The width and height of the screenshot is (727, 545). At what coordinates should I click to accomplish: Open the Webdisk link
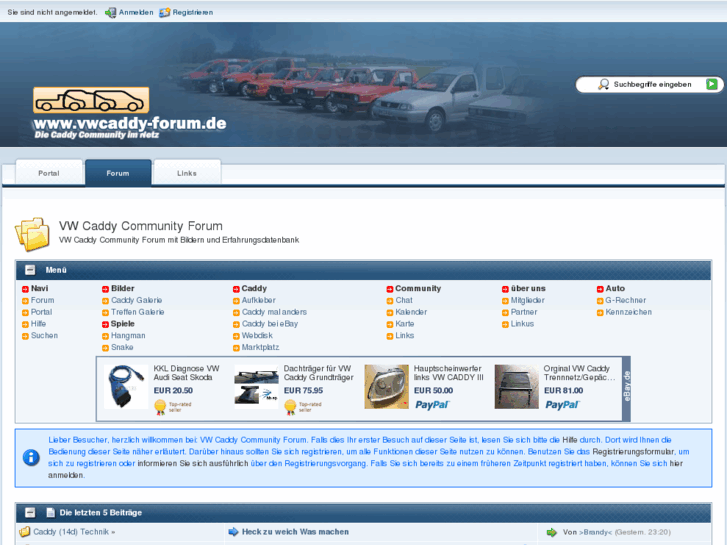tap(257, 335)
